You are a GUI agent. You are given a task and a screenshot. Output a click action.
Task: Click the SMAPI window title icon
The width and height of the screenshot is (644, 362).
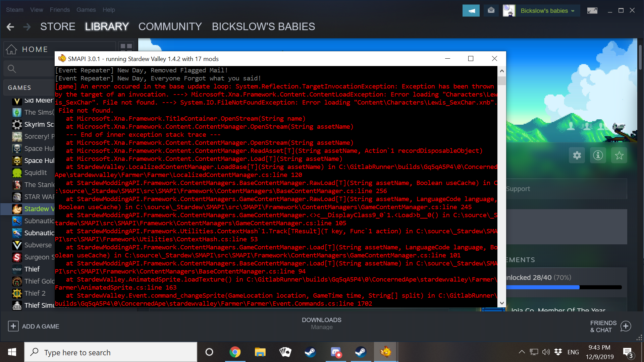62,59
